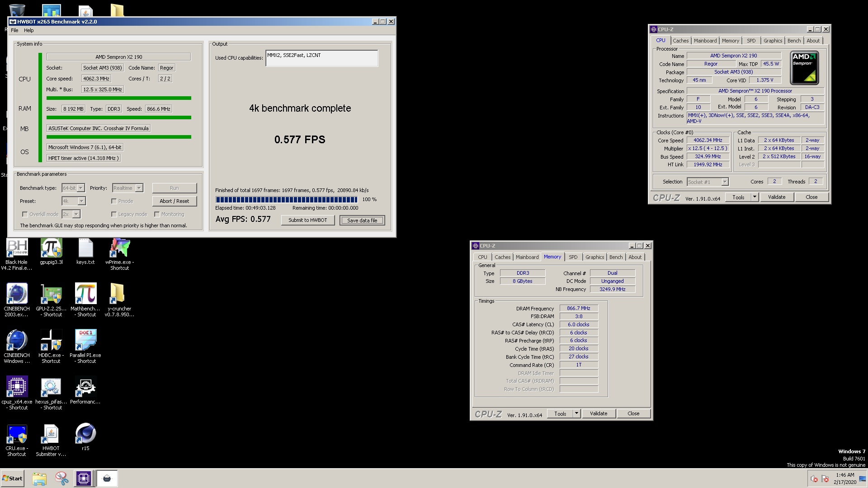Expand Tools arrow in the Memory tab window
Screen dimensions: 868x488
[x=576, y=413]
